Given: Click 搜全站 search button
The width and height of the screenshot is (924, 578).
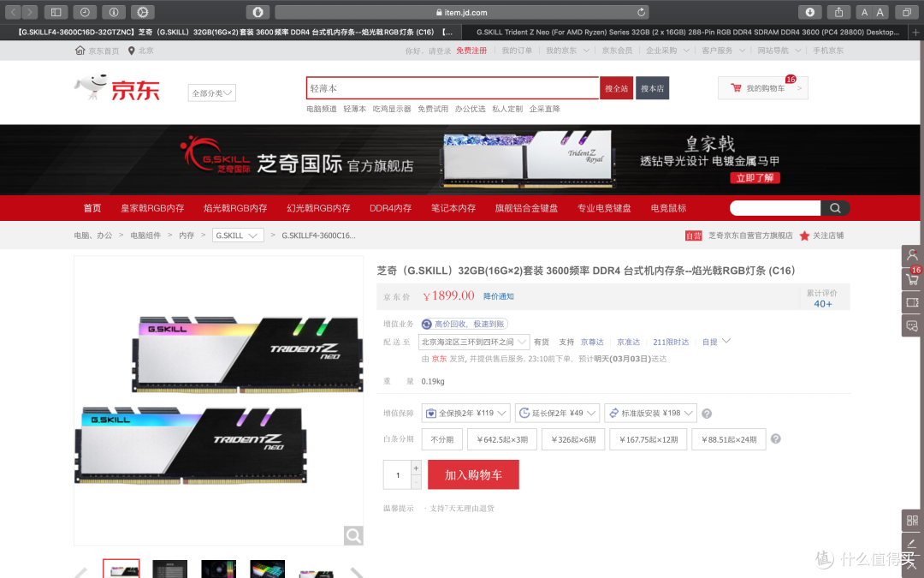Looking at the screenshot, I should pos(616,88).
